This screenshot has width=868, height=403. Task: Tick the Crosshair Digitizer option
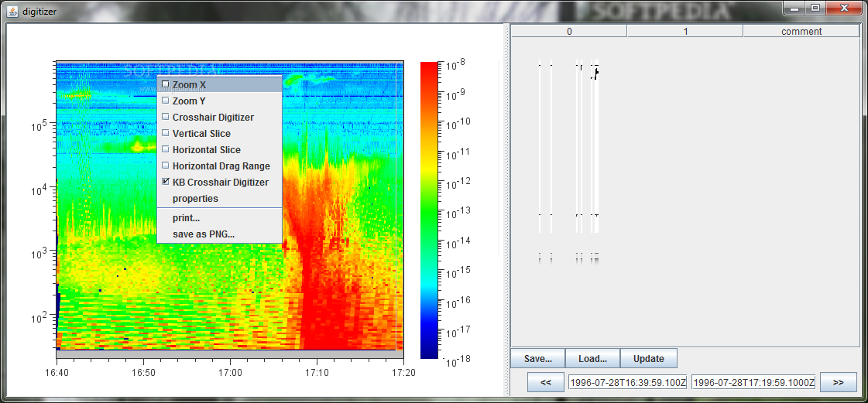click(x=165, y=118)
